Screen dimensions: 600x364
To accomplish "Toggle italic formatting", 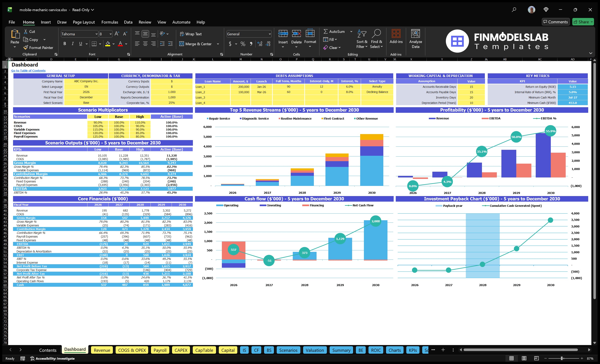I will 72,44.
